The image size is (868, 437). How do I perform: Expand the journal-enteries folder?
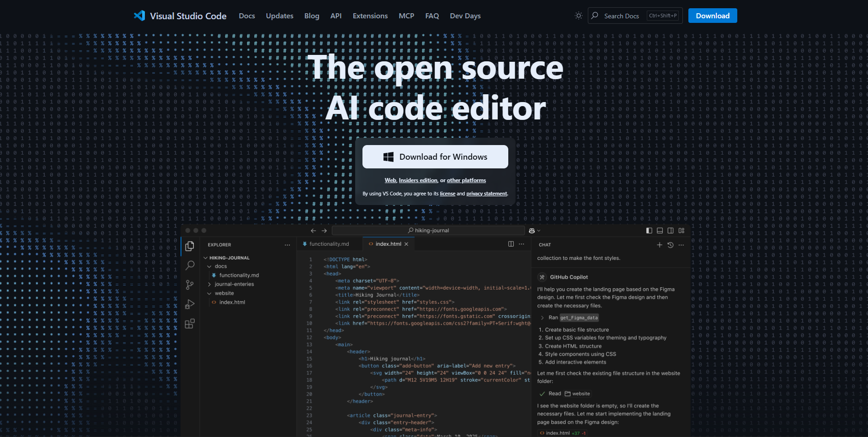tap(209, 284)
